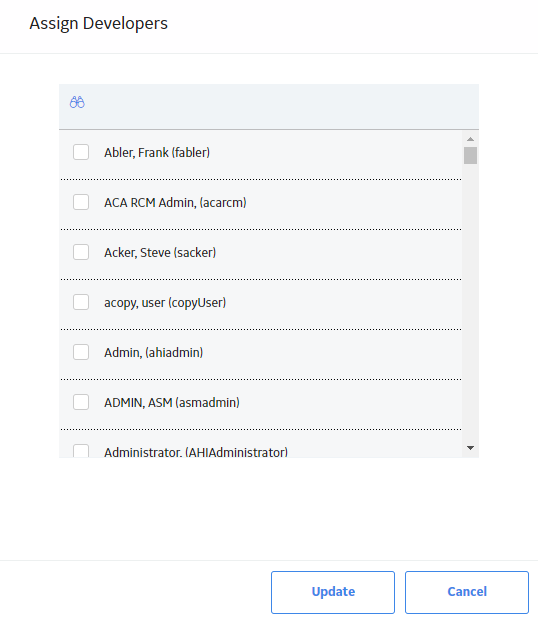Select the ADMIN, ASM (asmadmin) entry text
This screenshot has width=538, height=623.
(172, 403)
